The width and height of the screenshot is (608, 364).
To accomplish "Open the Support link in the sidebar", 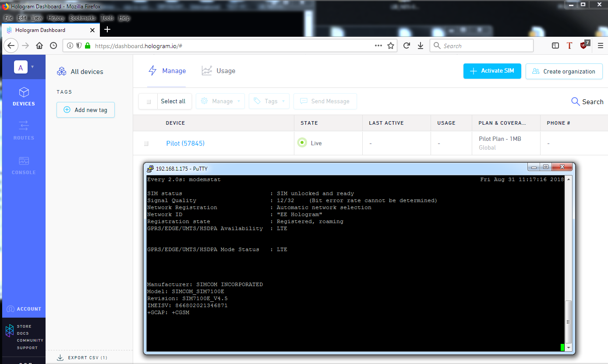I will click(27, 348).
